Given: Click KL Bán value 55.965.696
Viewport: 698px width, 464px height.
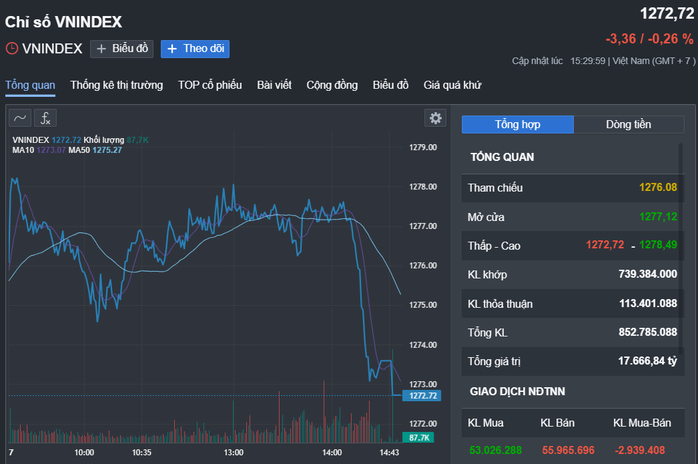Looking at the screenshot, I should point(568,450).
